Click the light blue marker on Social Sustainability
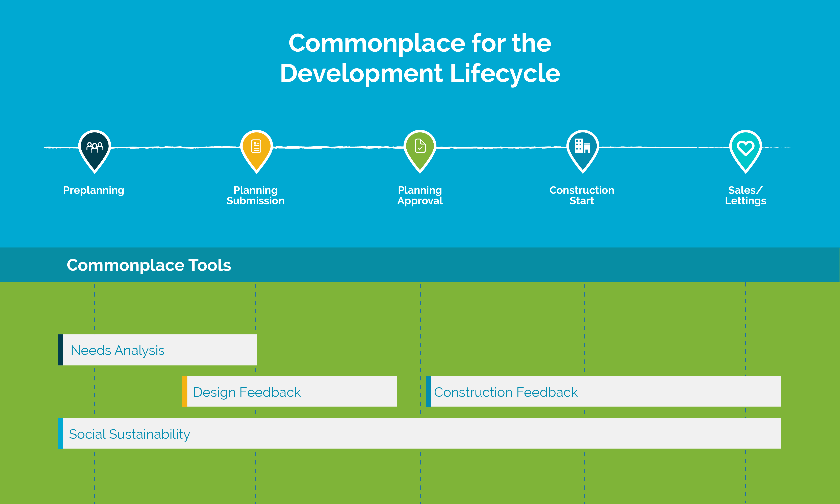 60,433
